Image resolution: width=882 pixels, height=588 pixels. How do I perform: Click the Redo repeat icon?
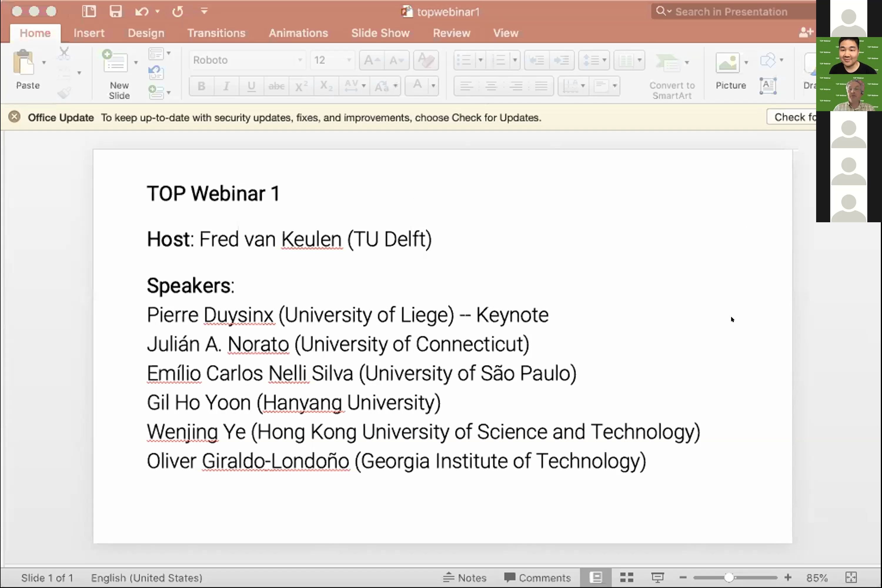(x=178, y=12)
